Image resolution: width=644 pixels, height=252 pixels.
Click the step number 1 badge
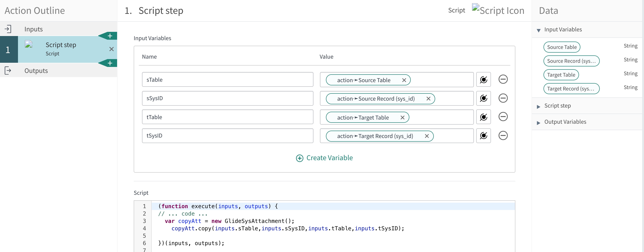9,49
